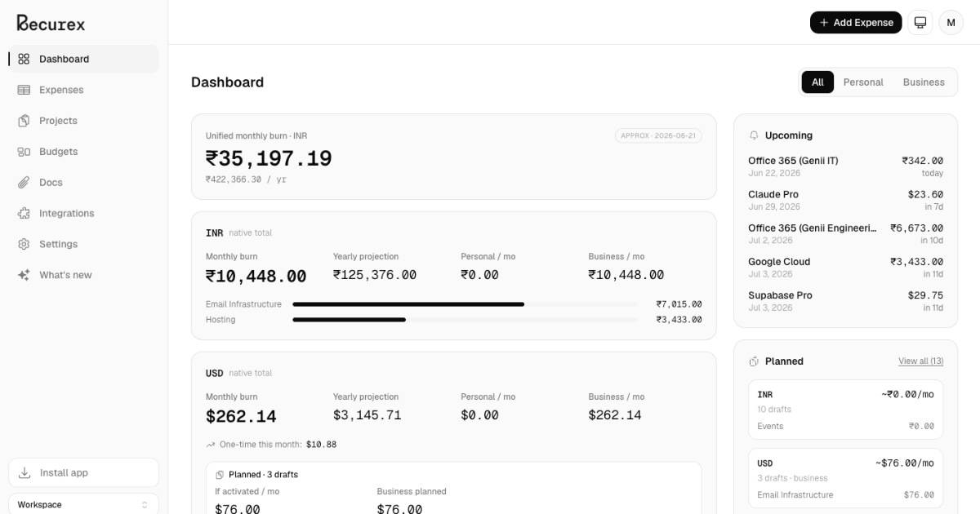The width and height of the screenshot is (980, 514).
Task: Click the plus icon in Add Expense
Action: tap(823, 23)
